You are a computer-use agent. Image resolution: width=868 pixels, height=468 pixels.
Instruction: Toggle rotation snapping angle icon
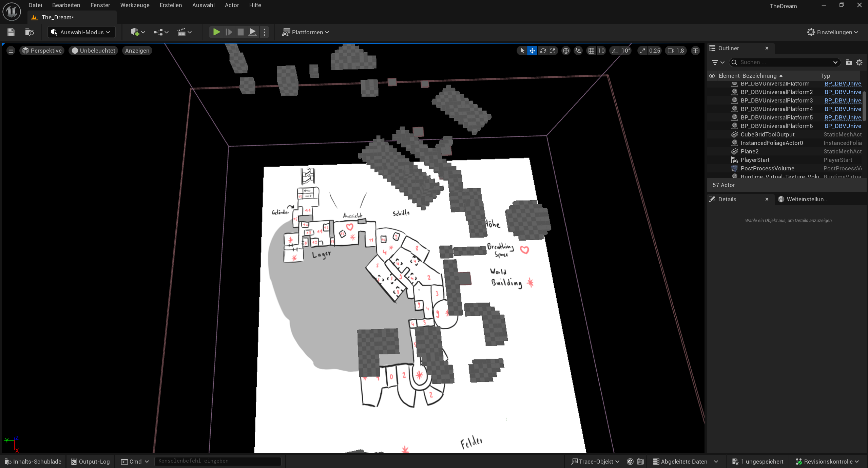(615, 51)
